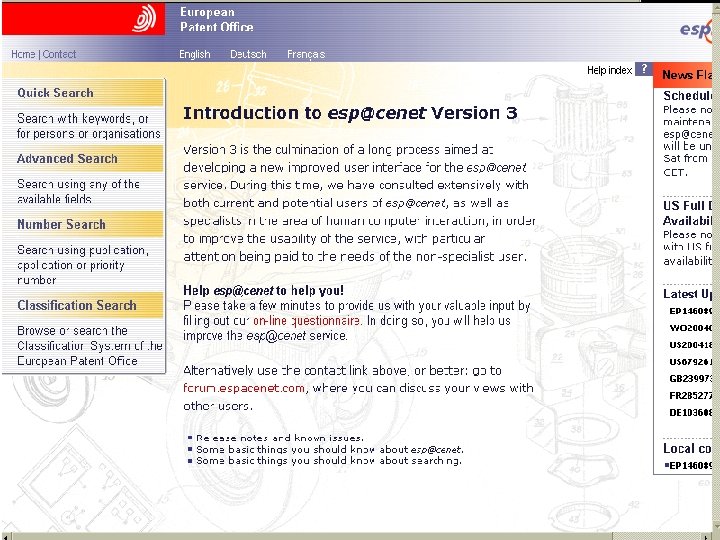Click 'Help esp@cenet to help you!' heading
Image resolution: width=720 pixels, height=540 pixels.
point(263,290)
